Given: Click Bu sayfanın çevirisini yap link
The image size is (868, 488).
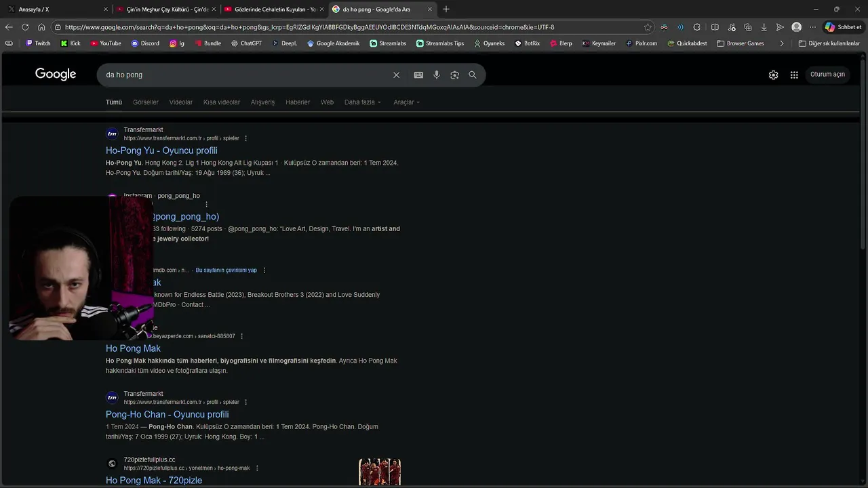Looking at the screenshot, I should [226, 270].
